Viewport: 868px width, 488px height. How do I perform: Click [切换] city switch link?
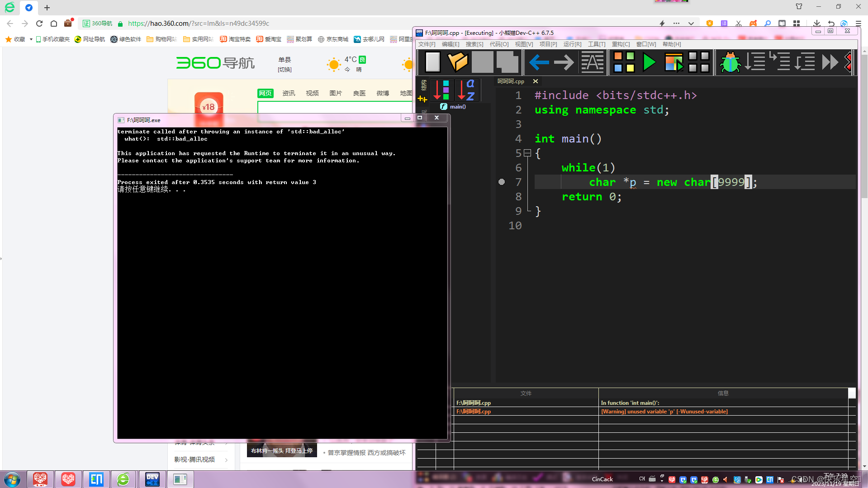point(285,70)
